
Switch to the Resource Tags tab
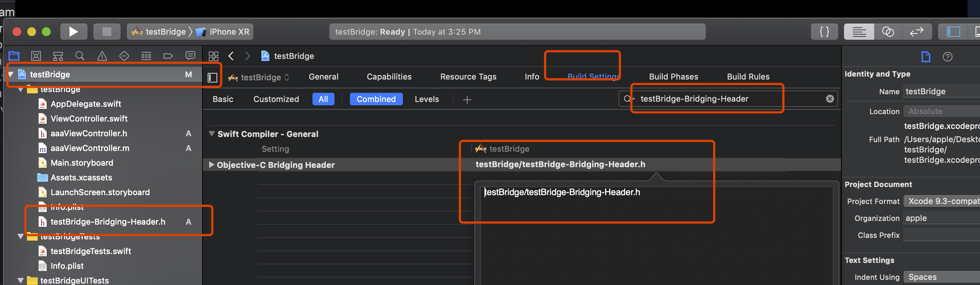pos(468,77)
